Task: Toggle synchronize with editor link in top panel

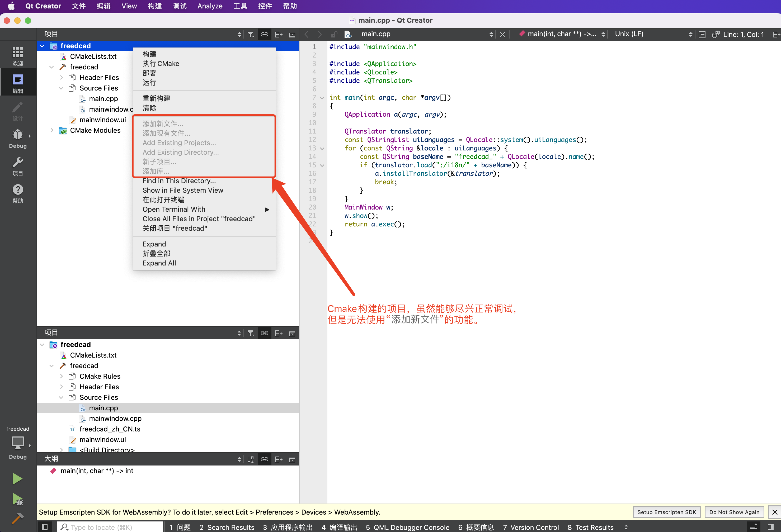Action: point(265,34)
